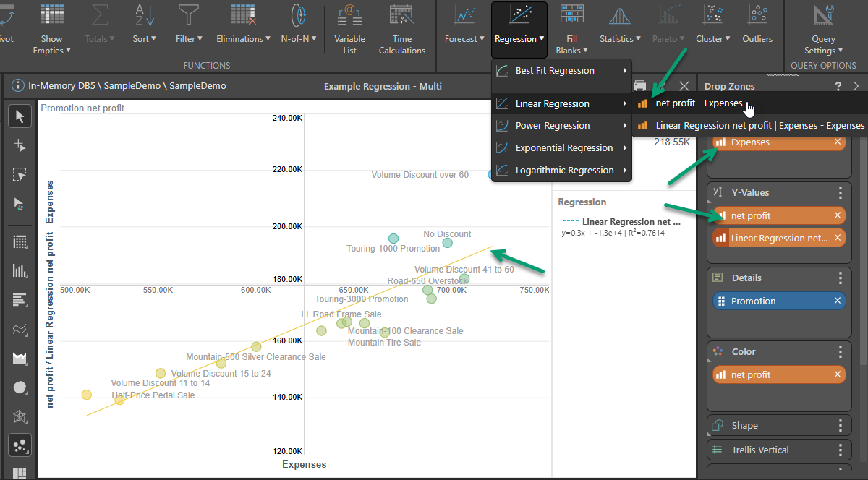Switch to line chart visualization
Image resolution: width=868 pixels, height=480 pixels.
[20, 330]
